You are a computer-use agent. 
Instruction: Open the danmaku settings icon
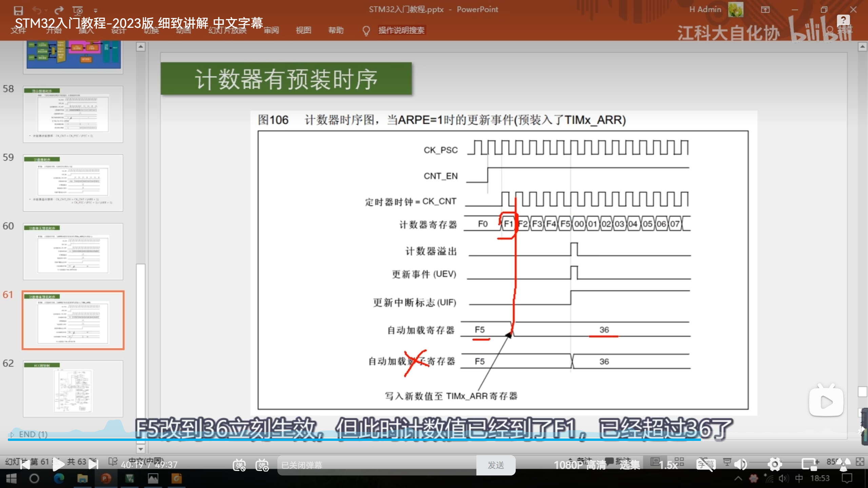pyautogui.click(x=262, y=465)
